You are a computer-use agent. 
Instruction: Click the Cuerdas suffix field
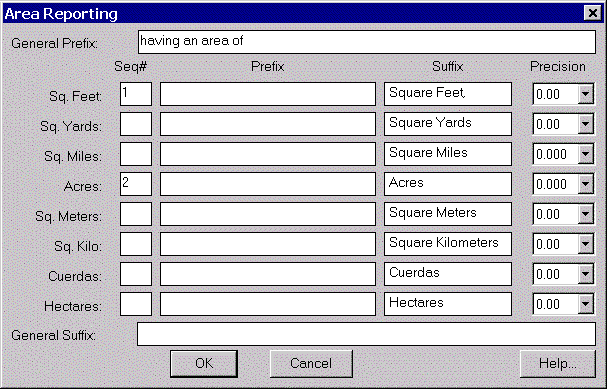pyautogui.click(x=448, y=274)
